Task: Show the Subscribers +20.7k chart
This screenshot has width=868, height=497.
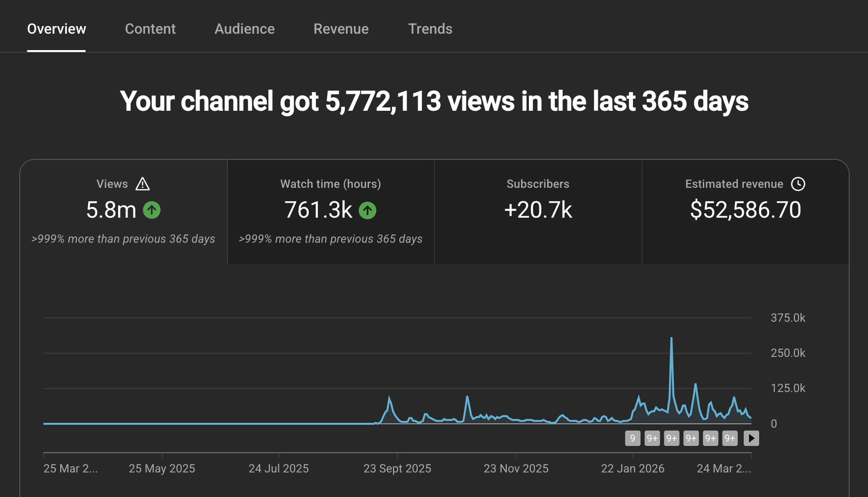Action: pyautogui.click(x=538, y=212)
